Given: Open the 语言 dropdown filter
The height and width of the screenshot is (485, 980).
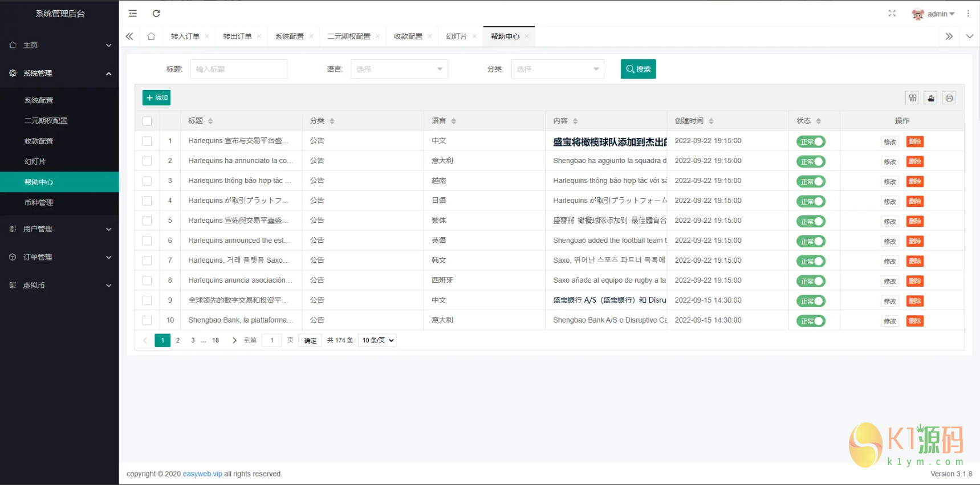Looking at the screenshot, I should click(x=399, y=69).
